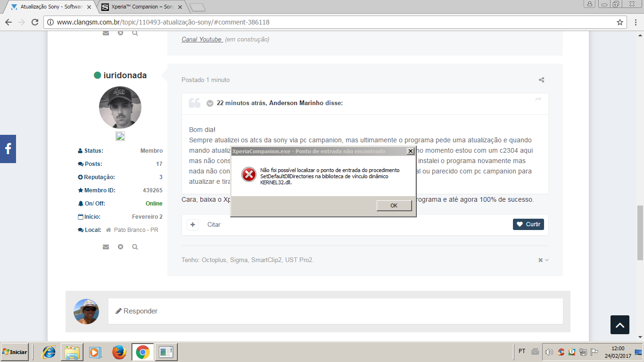Click the on-screen keyboard tray icon
The height and width of the screenshot is (362, 644).
pyautogui.click(x=535, y=352)
